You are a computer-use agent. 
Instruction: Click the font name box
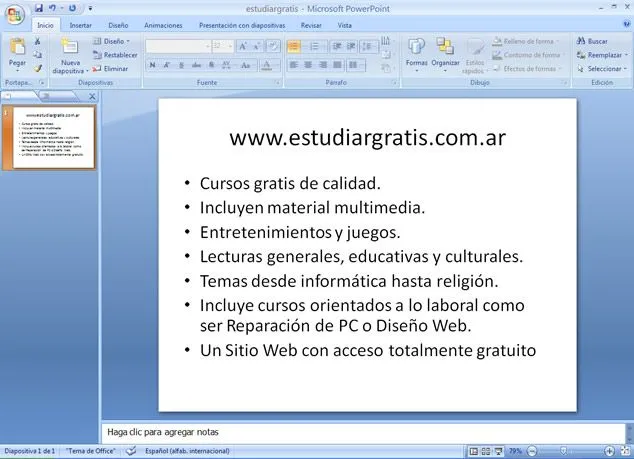[178, 46]
